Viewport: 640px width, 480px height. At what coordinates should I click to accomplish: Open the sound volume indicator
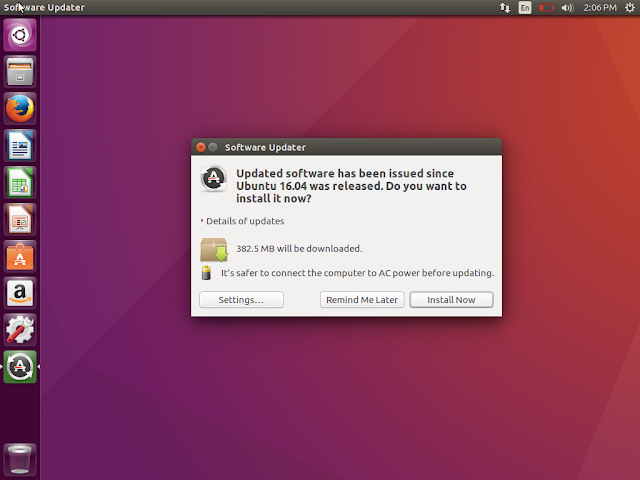point(567,7)
